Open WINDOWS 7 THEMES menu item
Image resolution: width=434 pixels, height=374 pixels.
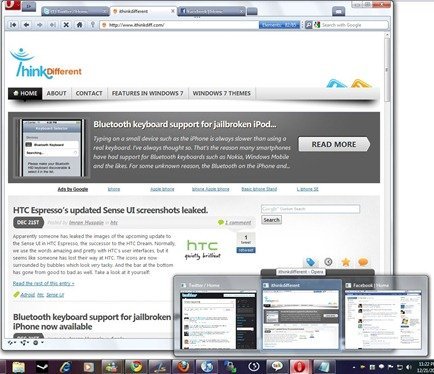tap(221, 94)
